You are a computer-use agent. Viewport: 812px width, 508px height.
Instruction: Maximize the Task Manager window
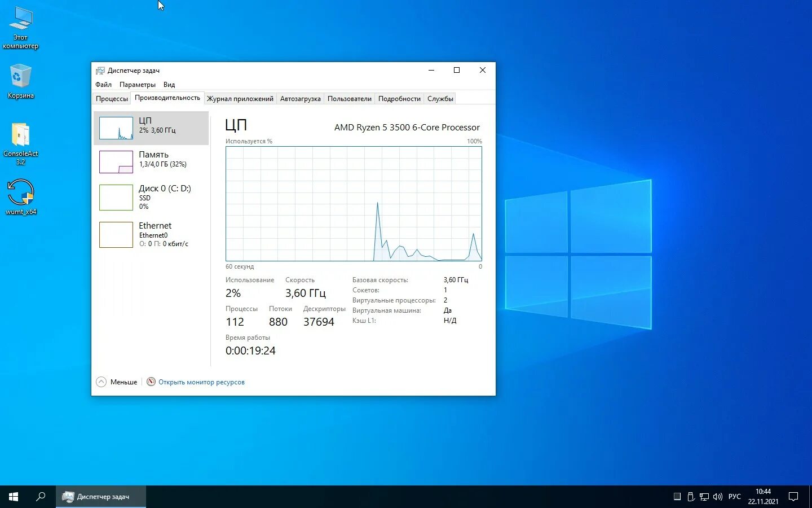point(457,71)
